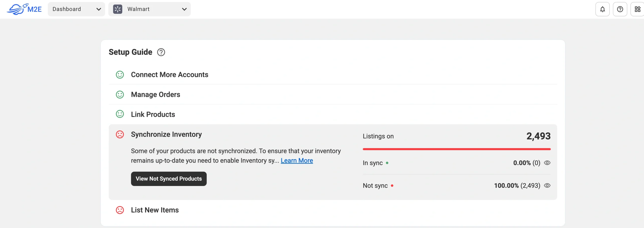Click red sad face beside List New Items
The width and height of the screenshot is (644, 228).
120,210
